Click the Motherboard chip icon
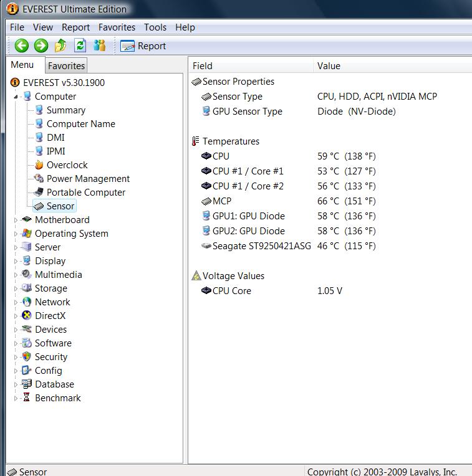The height and width of the screenshot is (476, 472). [x=27, y=219]
